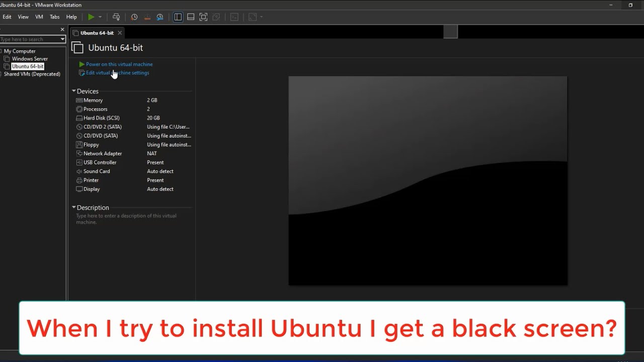Open the Edit menu
This screenshot has height=362, width=644.
pos(7,17)
